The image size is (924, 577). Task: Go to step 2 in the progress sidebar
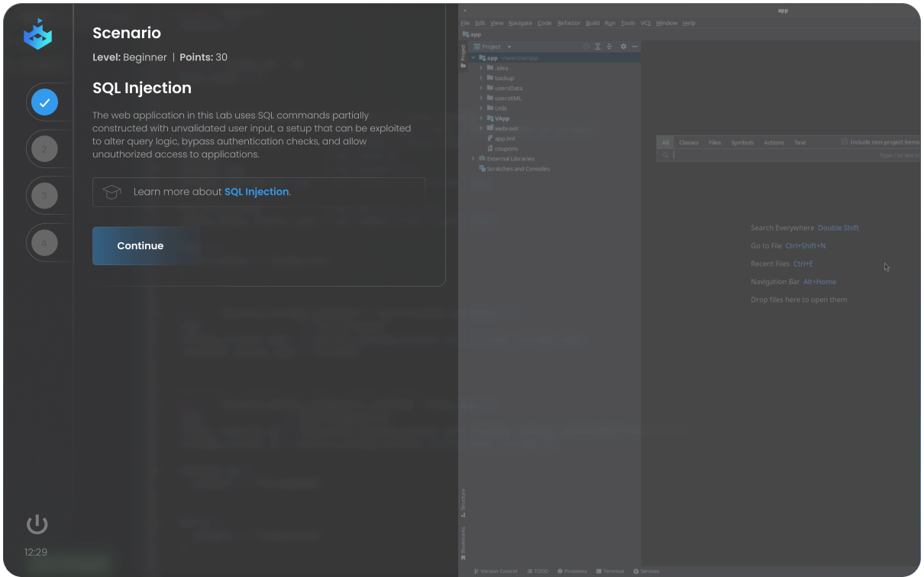tap(44, 149)
